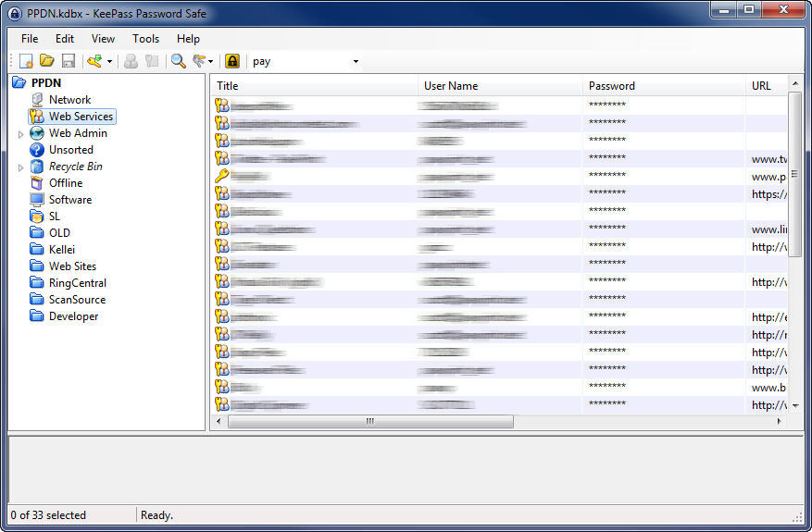Select the OLD group folder
Image resolution: width=812 pixels, height=532 pixels.
pyautogui.click(x=59, y=233)
